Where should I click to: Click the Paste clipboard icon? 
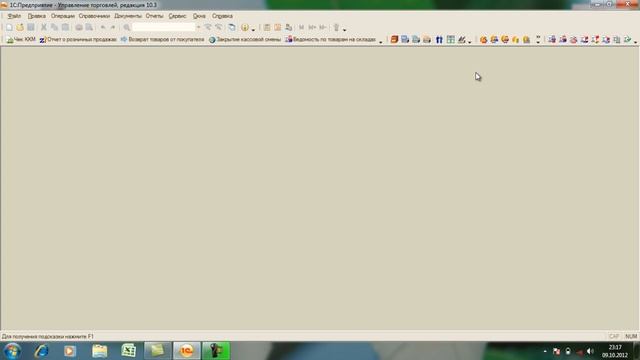click(x=65, y=27)
